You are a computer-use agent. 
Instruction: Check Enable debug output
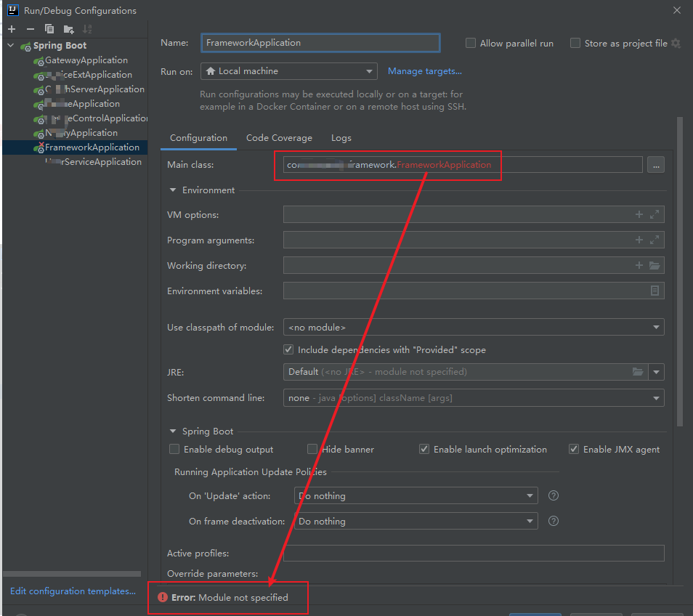pyautogui.click(x=174, y=449)
